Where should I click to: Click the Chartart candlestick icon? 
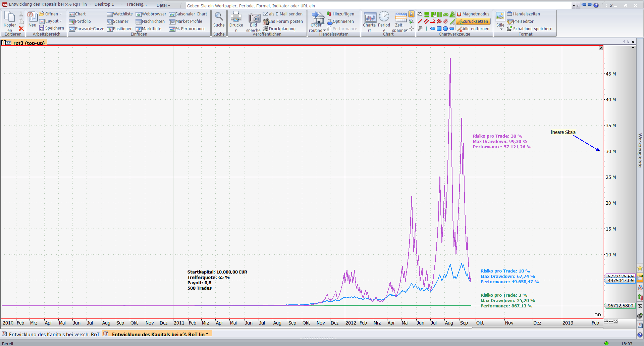370,17
